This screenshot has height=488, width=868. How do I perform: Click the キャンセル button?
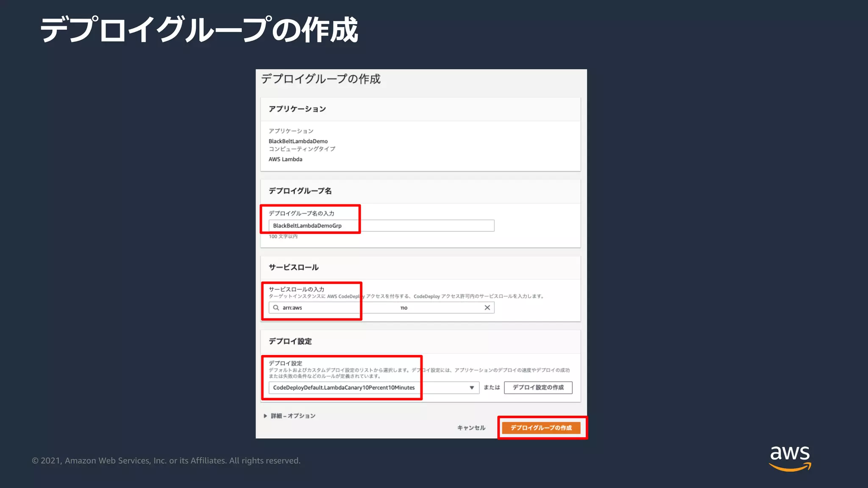(x=471, y=428)
